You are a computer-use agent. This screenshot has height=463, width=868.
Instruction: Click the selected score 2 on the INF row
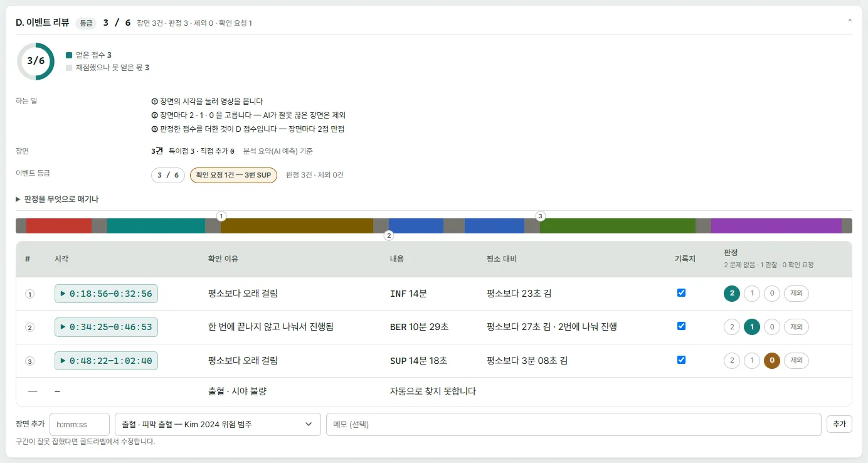732,294
